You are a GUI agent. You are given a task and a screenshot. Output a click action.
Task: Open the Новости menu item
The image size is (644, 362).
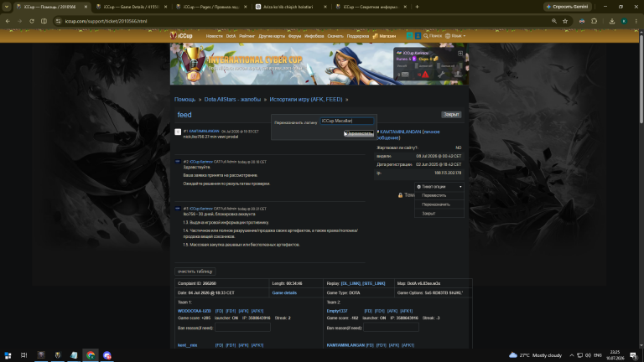tap(214, 36)
